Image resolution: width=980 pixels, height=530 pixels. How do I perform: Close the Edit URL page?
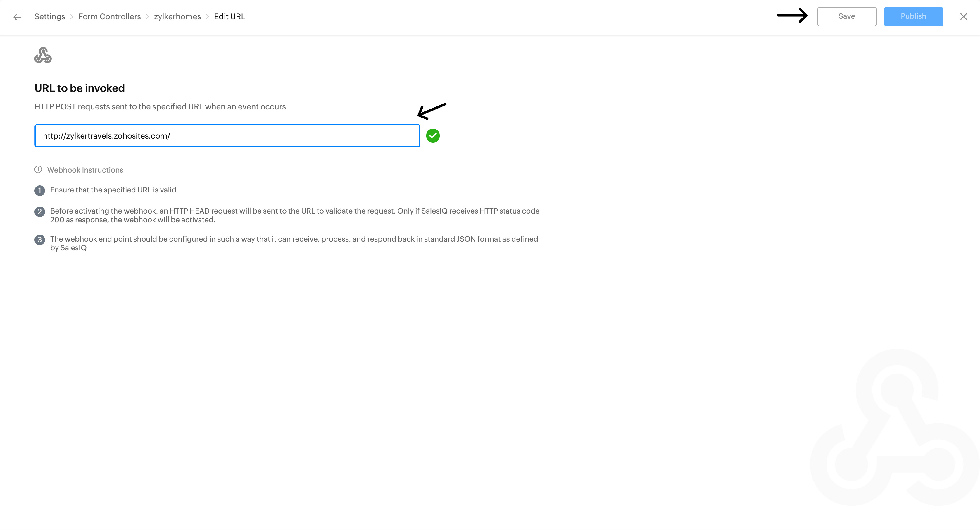click(x=963, y=17)
